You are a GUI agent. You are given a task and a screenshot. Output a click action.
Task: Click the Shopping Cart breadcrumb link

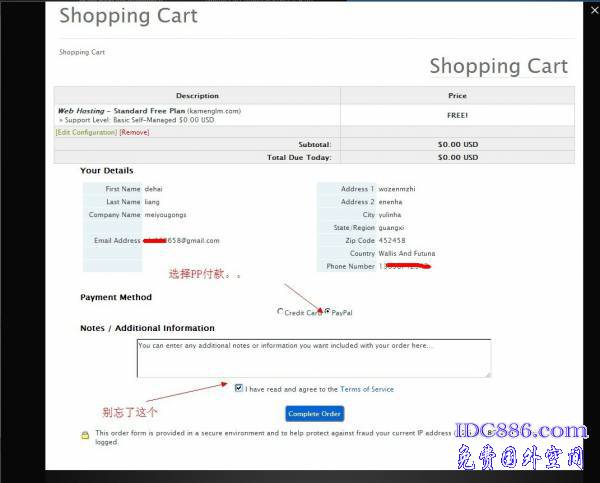pyautogui.click(x=82, y=52)
